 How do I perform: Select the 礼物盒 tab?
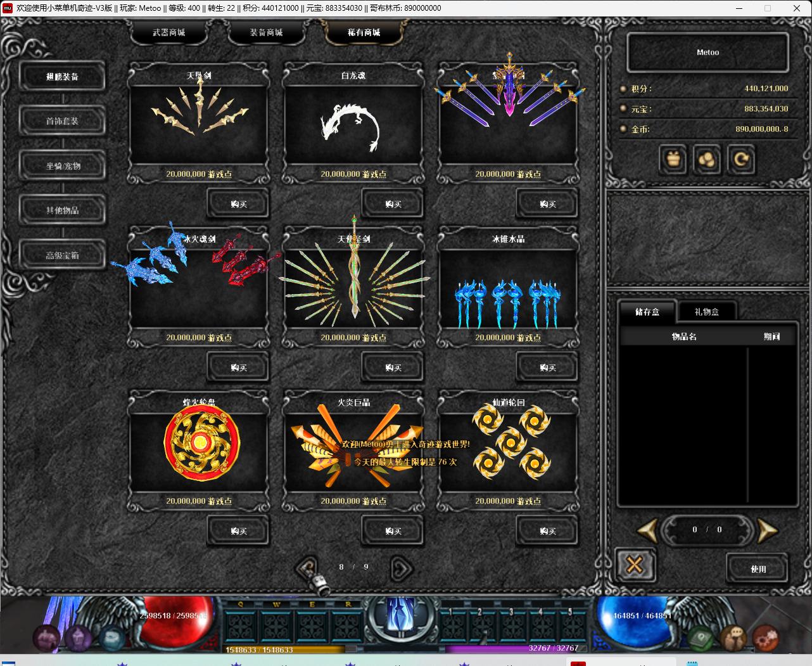pyautogui.click(x=706, y=312)
